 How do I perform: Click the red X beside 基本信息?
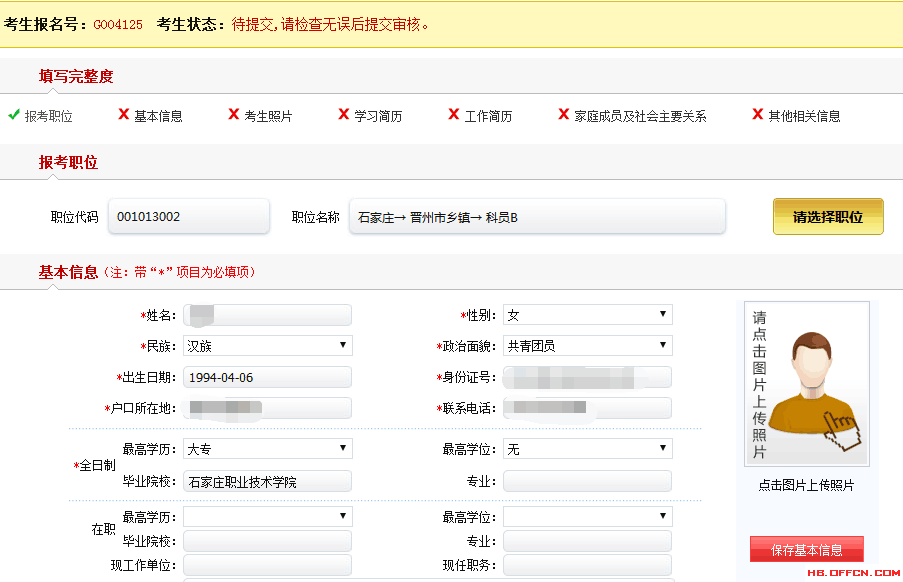pos(122,114)
